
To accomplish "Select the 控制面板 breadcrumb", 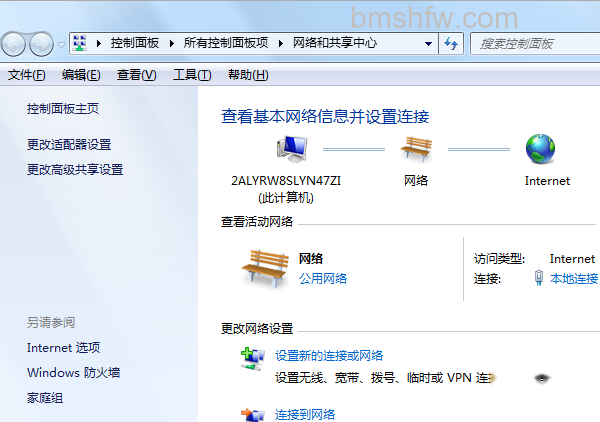I will pyautogui.click(x=135, y=43).
